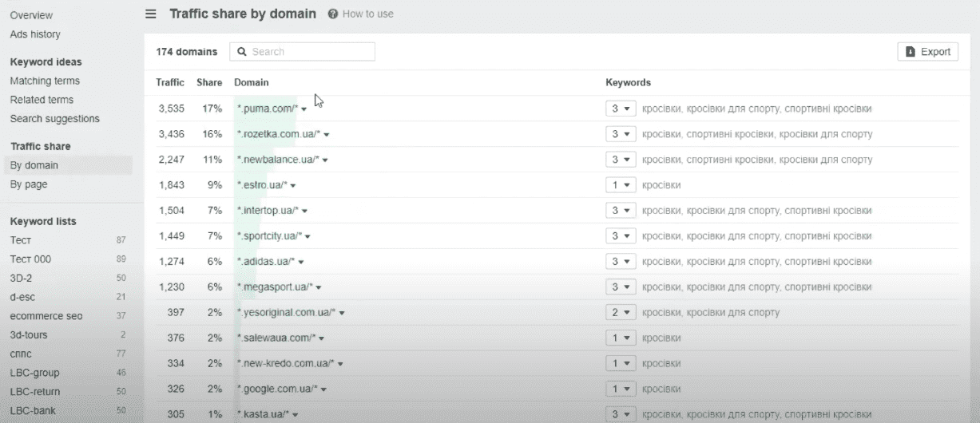Image resolution: width=980 pixels, height=423 pixels.
Task: Expand the *.new-kredo.com.ua/* domain dropdown
Action: (340, 365)
